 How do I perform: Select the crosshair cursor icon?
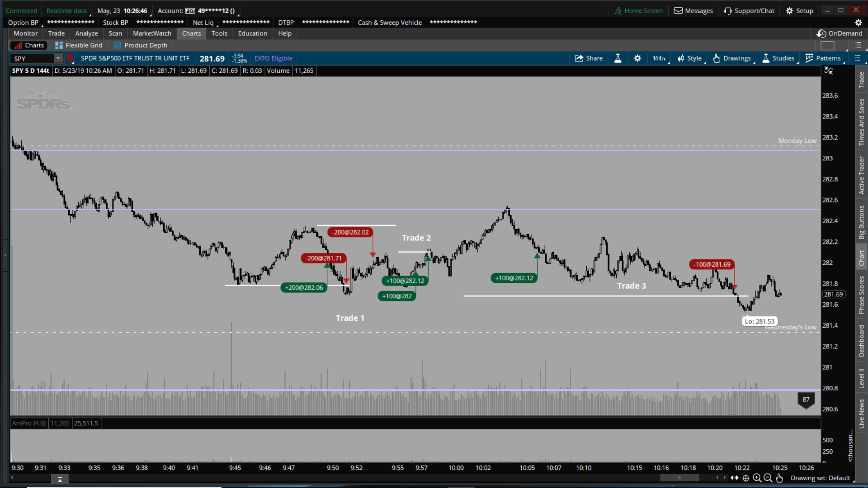coord(746,478)
